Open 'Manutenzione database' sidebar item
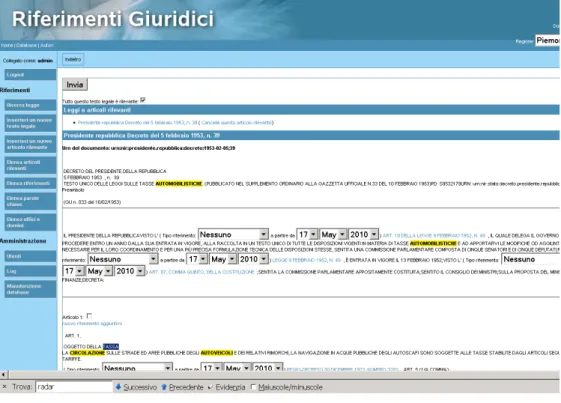Screen dimensions: 561x403 (x=30, y=289)
